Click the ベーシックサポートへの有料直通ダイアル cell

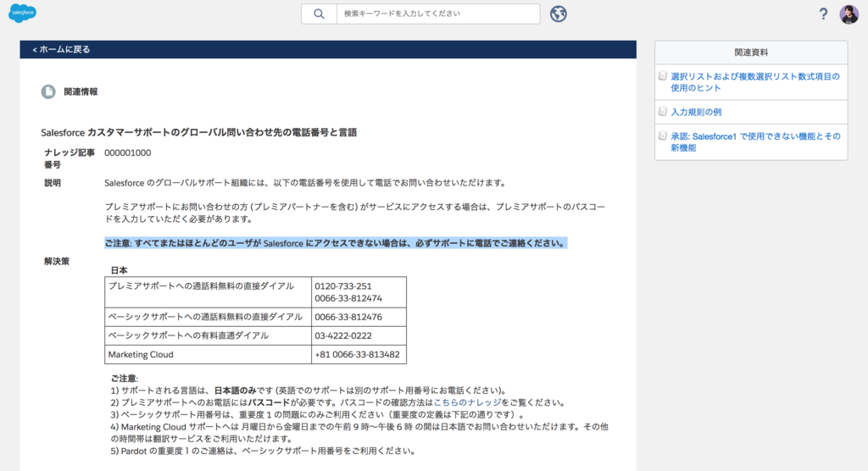209,336
